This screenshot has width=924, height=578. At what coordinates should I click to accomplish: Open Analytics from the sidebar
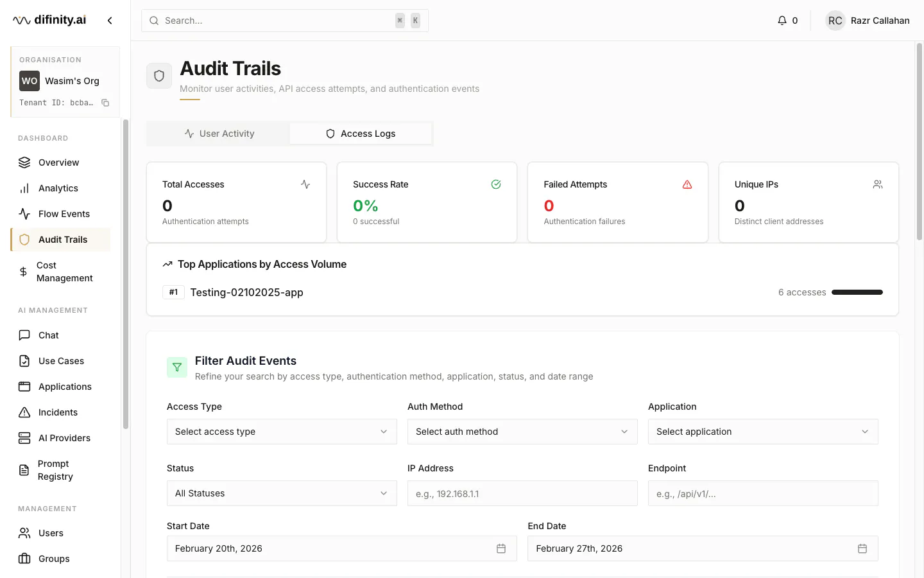[61, 188]
